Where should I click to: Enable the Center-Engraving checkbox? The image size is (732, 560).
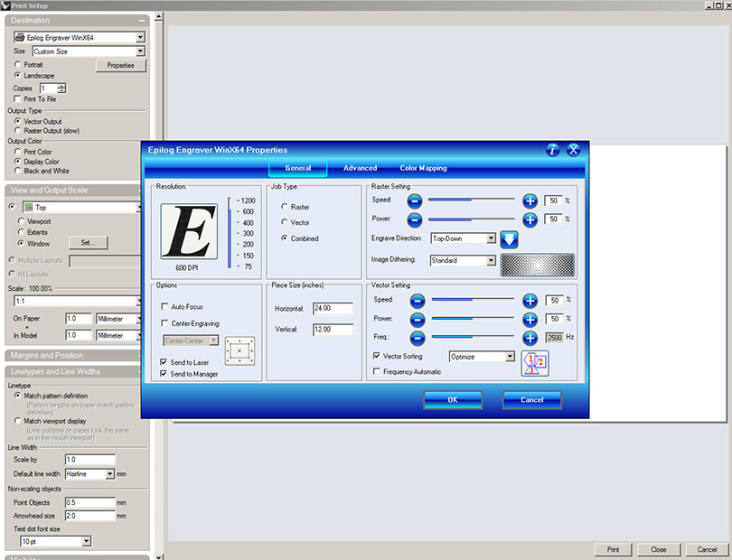(x=164, y=323)
